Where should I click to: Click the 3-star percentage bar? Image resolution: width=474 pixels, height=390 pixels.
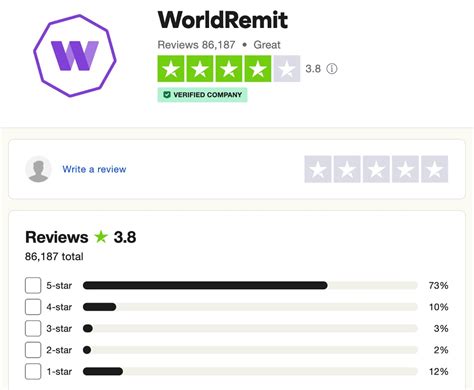[250, 328]
